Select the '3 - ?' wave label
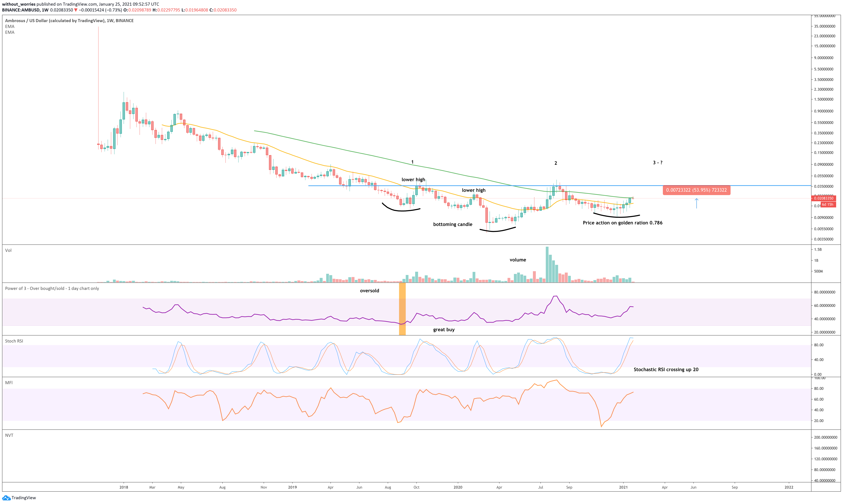 tap(657, 163)
